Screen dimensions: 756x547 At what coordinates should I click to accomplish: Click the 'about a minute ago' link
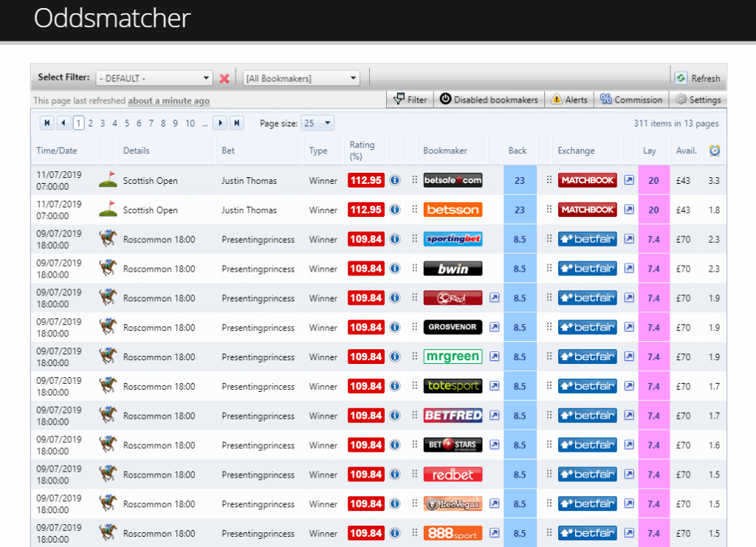tap(168, 100)
